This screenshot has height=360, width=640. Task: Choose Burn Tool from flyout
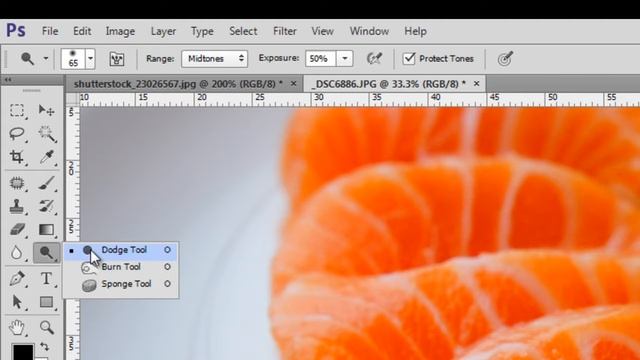click(x=120, y=267)
